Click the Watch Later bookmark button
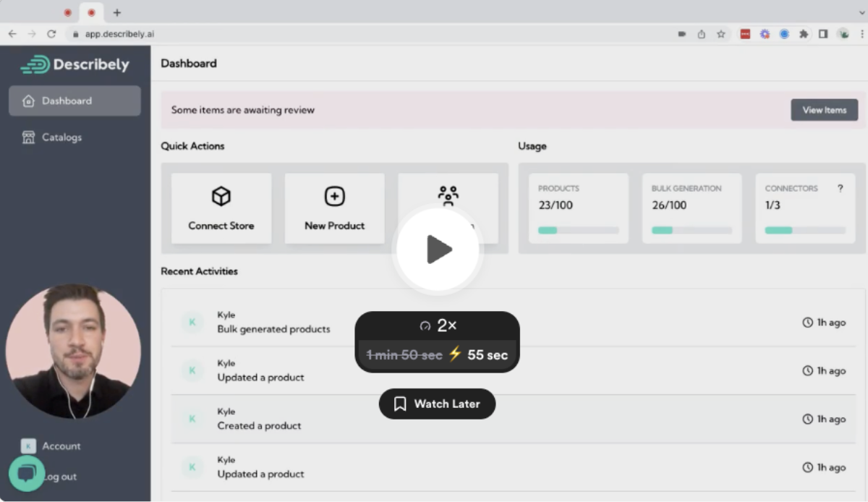The height and width of the screenshot is (502, 868). coord(437,404)
